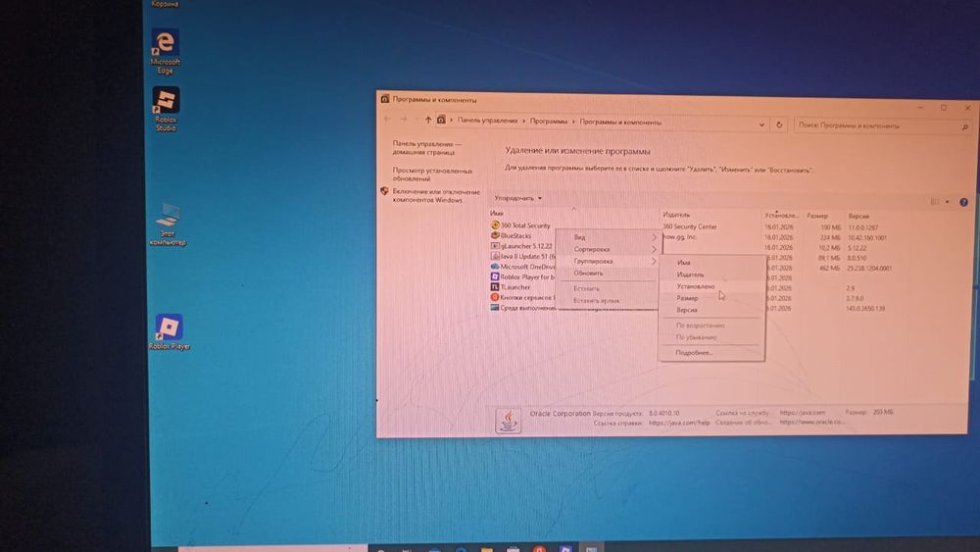Open Roblox Player desktop shortcut
Image resolution: width=980 pixels, height=552 pixels.
[170, 331]
